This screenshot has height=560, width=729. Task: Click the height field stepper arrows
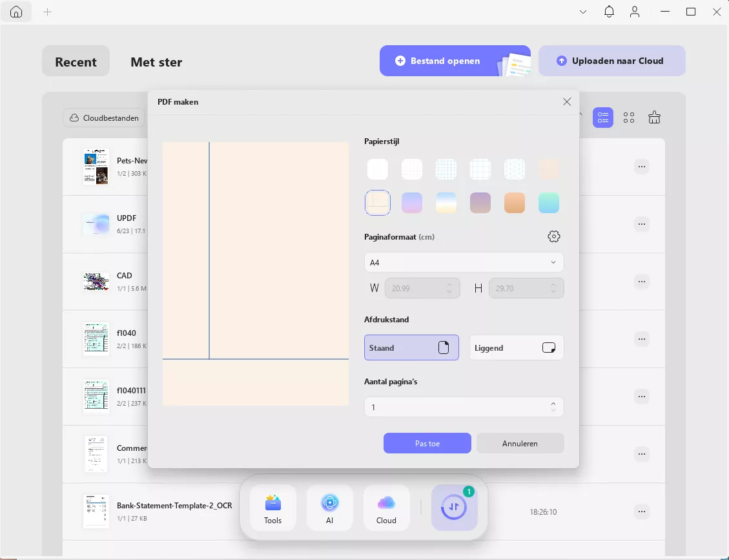pos(553,288)
